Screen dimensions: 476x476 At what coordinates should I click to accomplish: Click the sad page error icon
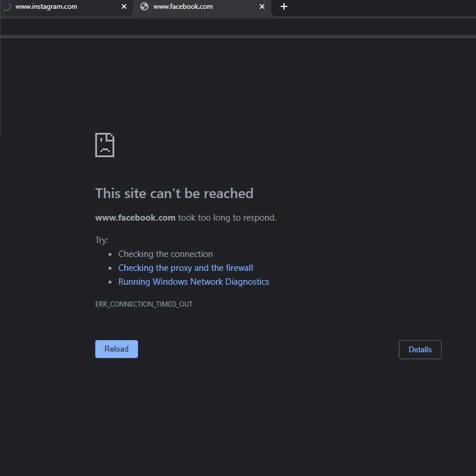coord(105,145)
